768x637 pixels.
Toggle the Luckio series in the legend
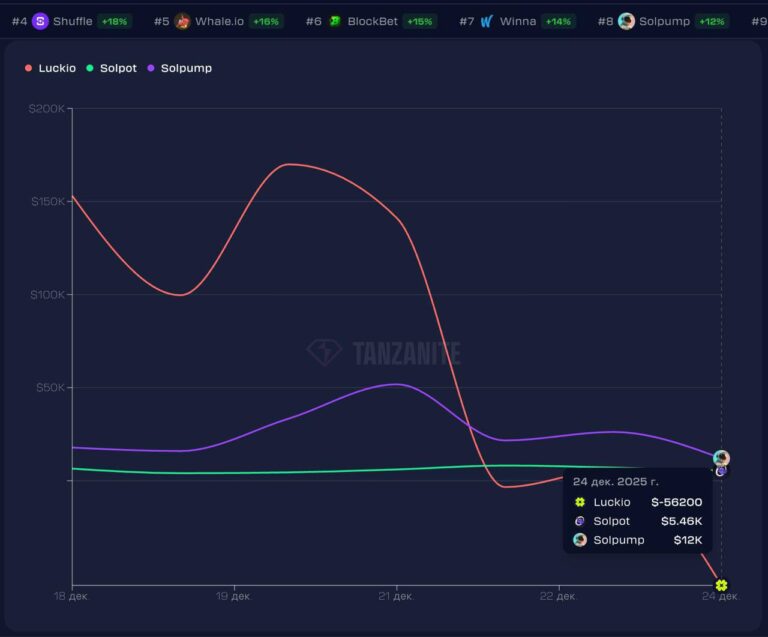(x=50, y=68)
